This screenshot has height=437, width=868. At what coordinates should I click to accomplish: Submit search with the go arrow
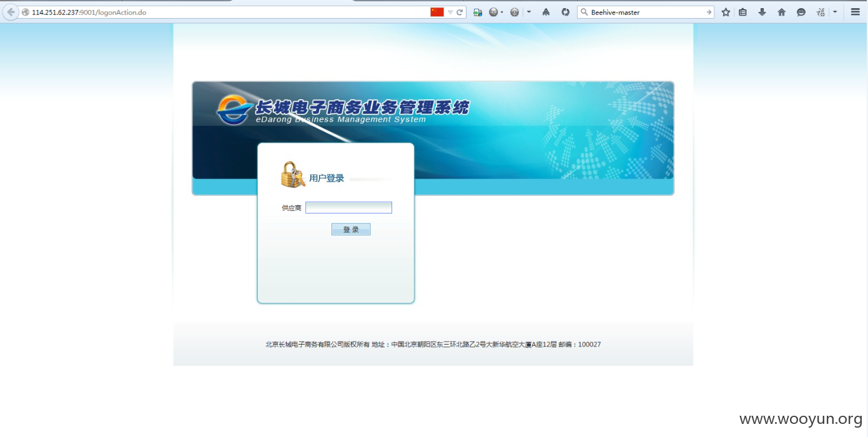[709, 12]
